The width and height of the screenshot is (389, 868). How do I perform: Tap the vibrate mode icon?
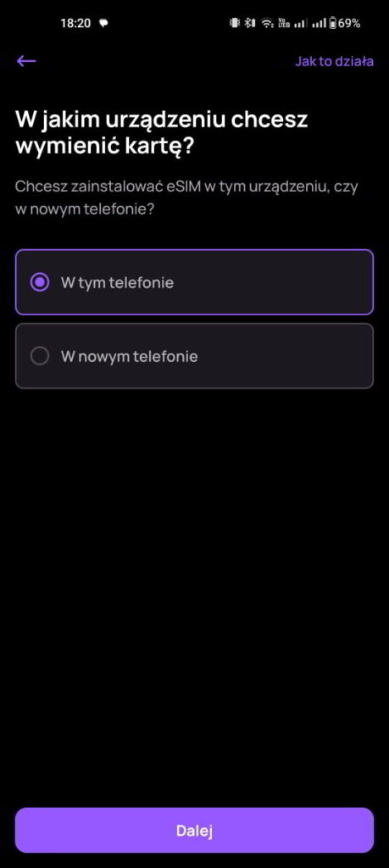tap(235, 23)
